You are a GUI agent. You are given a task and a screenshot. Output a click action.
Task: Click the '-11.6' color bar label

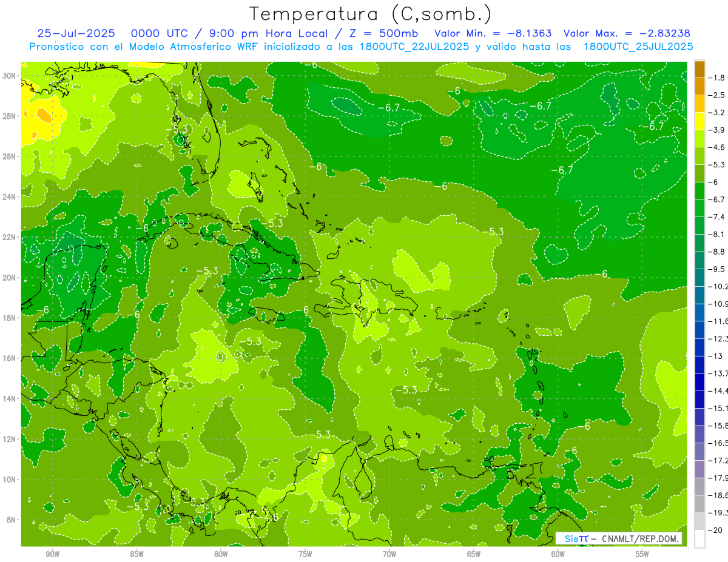tap(718, 321)
